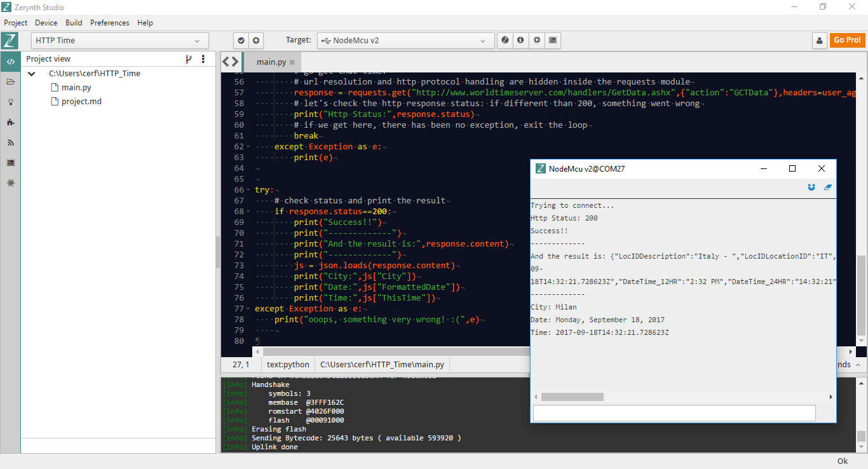Open the Project menu
This screenshot has width=868, height=469.
point(16,23)
